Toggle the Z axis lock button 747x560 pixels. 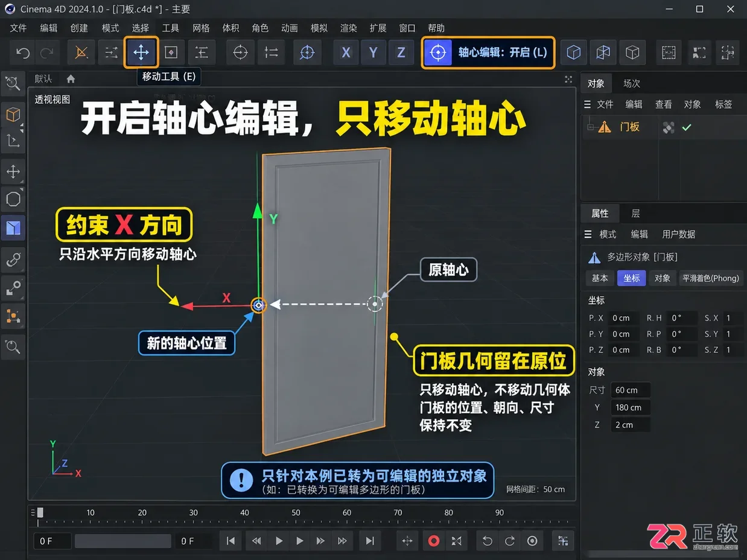401,52
